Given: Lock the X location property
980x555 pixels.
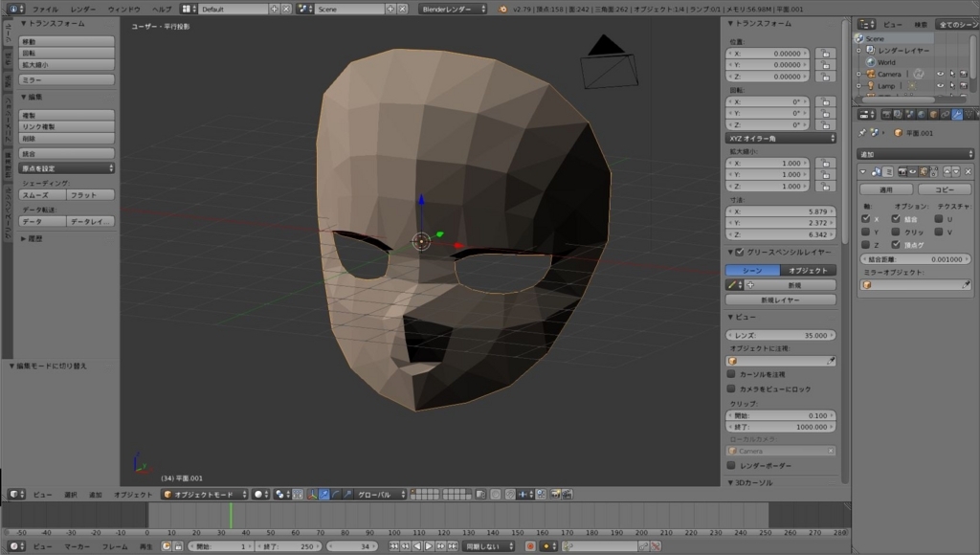Looking at the screenshot, I should (825, 54).
